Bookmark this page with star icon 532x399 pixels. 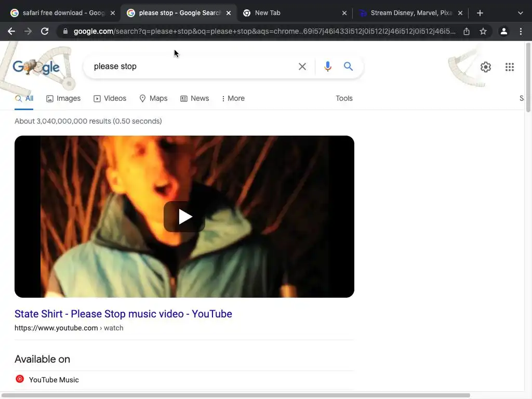click(483, 31)
